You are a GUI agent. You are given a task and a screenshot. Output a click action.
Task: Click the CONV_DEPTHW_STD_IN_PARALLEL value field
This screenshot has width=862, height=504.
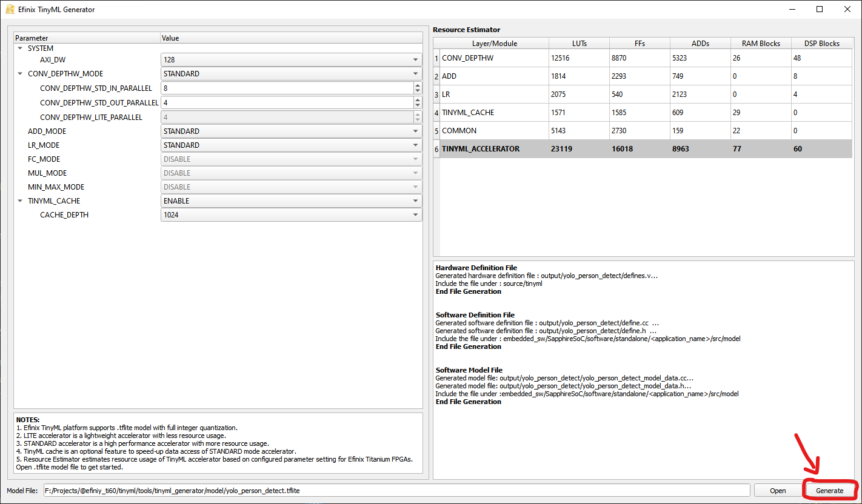(x=287, y=88)
